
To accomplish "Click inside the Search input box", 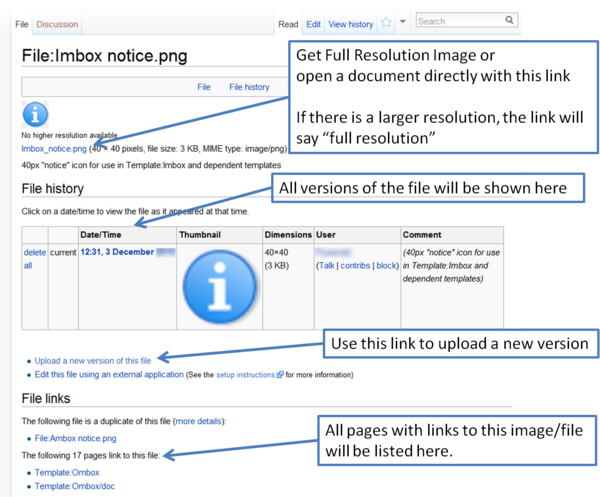I will [x=458, y=20].
